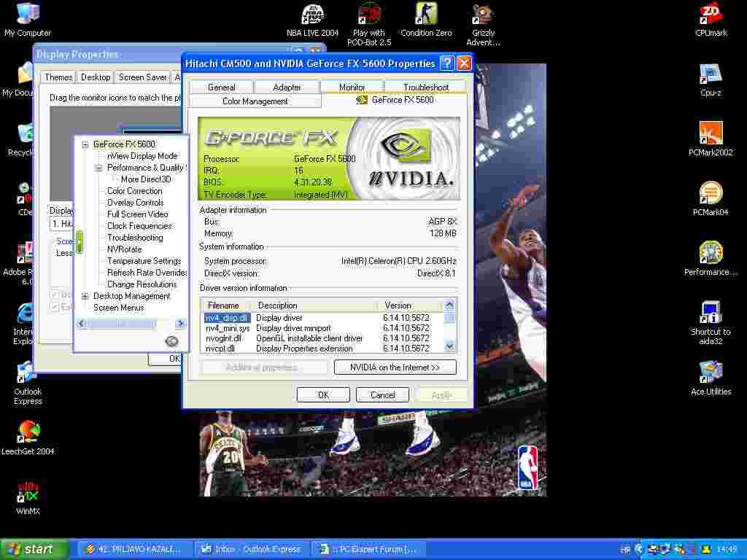Viewport: 747px width, 560px height.
Task: Switch to the Color Management tab
Action: pos(255,101)
